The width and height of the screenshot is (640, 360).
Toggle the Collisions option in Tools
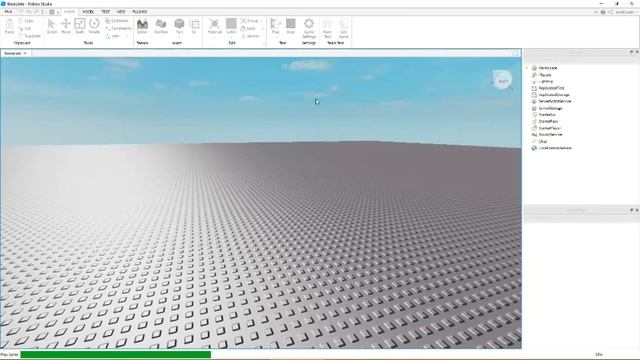coord(117,21)
